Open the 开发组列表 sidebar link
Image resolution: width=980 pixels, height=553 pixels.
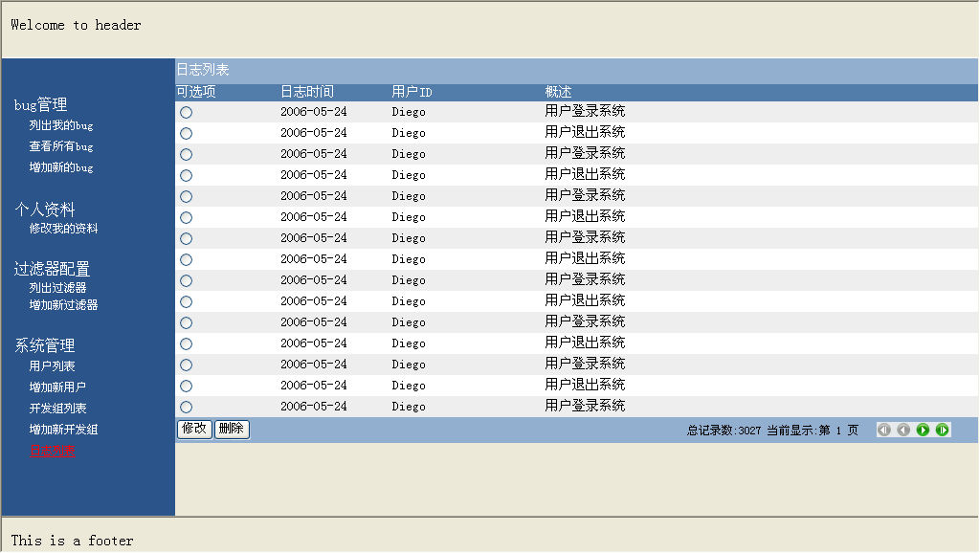coord(57,409)
